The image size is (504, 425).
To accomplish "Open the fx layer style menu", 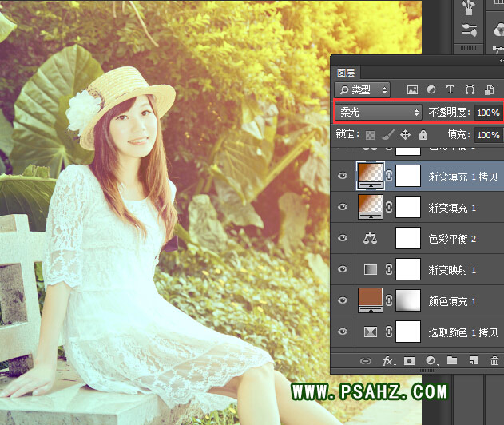I will pyautogui.click(x=389, y=361).
